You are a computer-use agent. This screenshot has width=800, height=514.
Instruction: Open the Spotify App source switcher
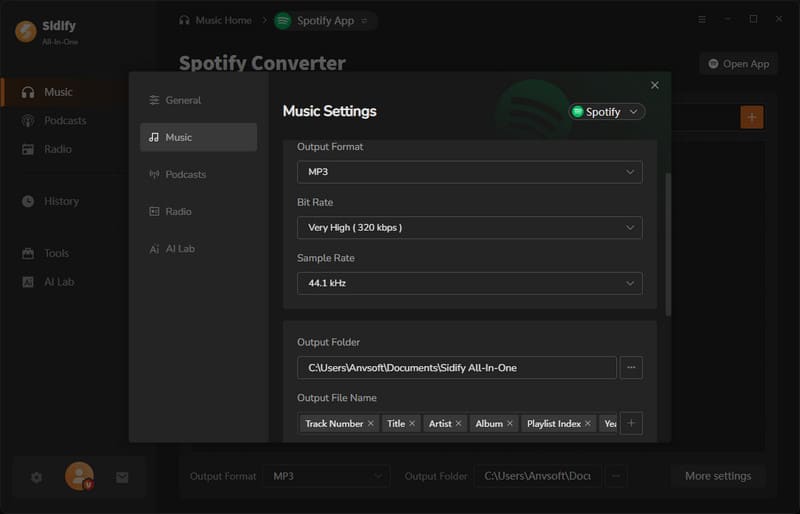326,21
